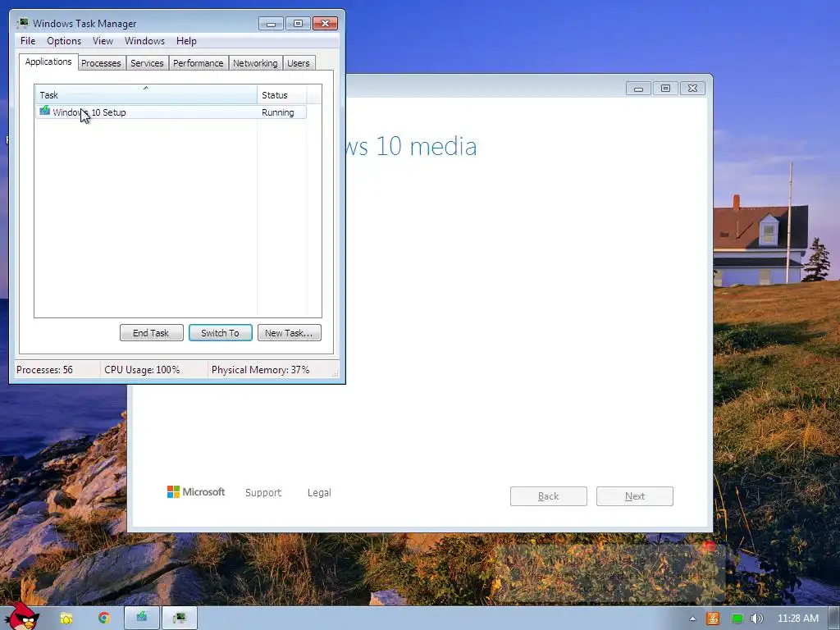Open the File menu
The height and width of the screenshot is (630, 840).
(28, 41)
